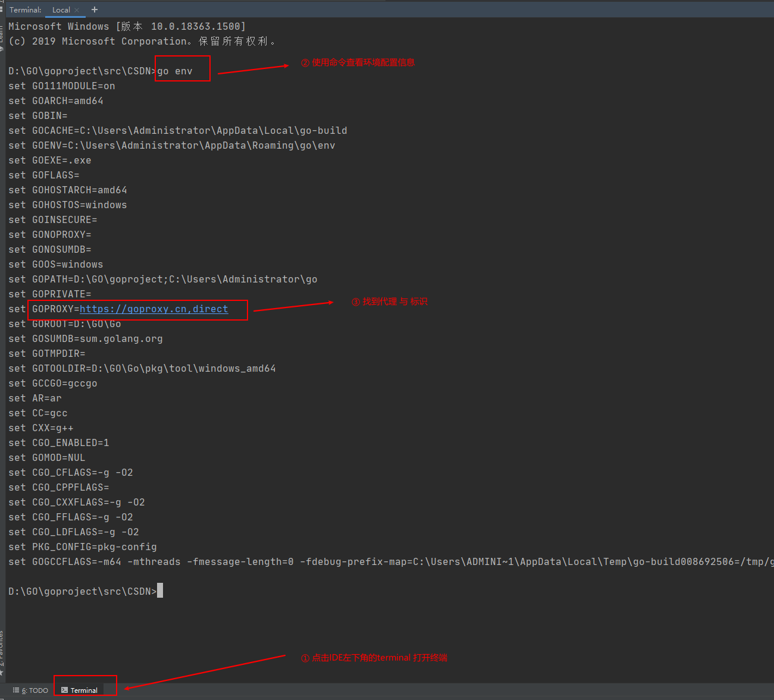Open the Favorites side tool window
774x700 pixels.
2,653
